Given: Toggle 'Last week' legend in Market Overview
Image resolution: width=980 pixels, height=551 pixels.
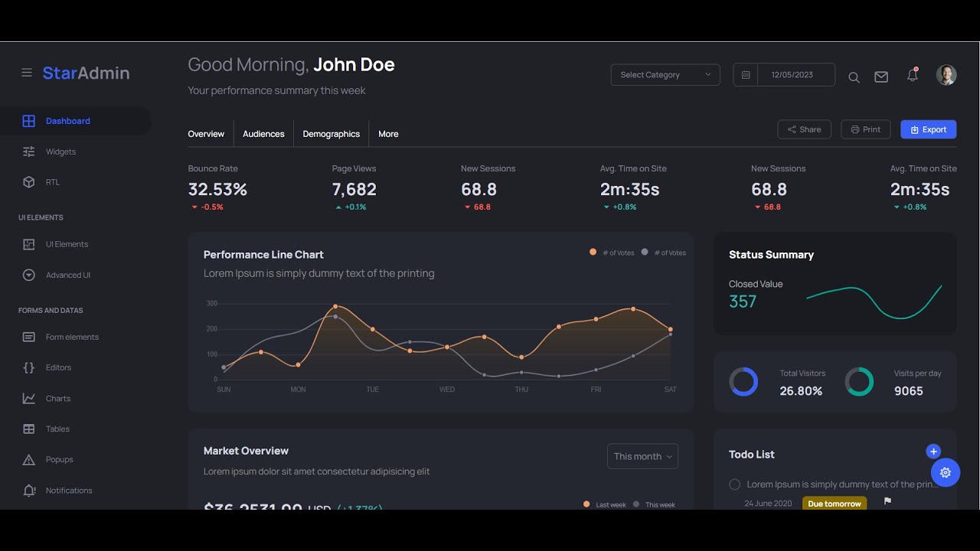Looking at the screenshot, I should pos(605,504).
